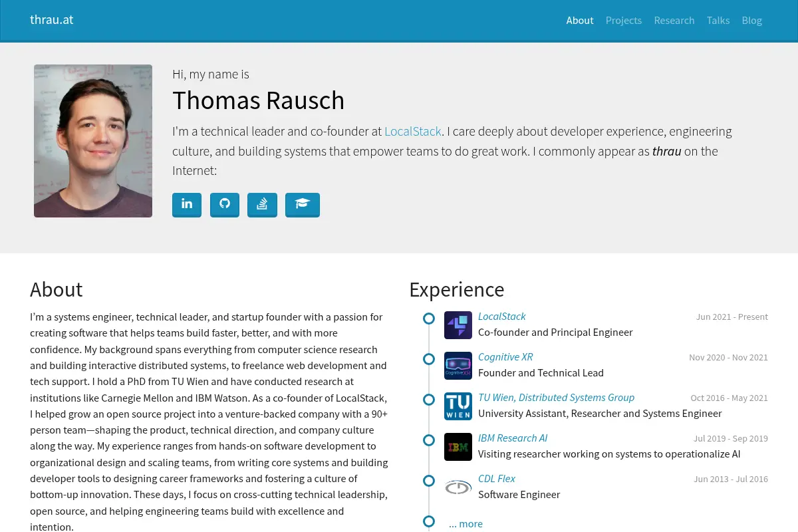Expand the experience list with '... more'
Screen dimensions: 798x532
click(465, 524)
